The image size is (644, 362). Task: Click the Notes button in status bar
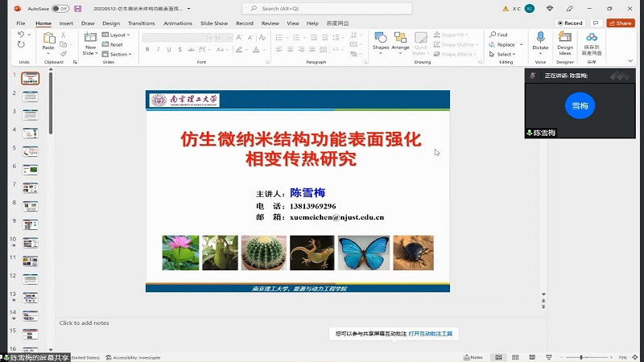[x=473, y=357]
